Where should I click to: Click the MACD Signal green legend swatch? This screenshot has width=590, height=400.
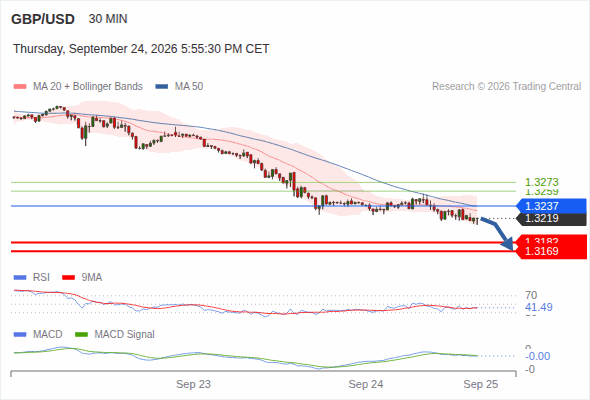click(x=82, y=335)
